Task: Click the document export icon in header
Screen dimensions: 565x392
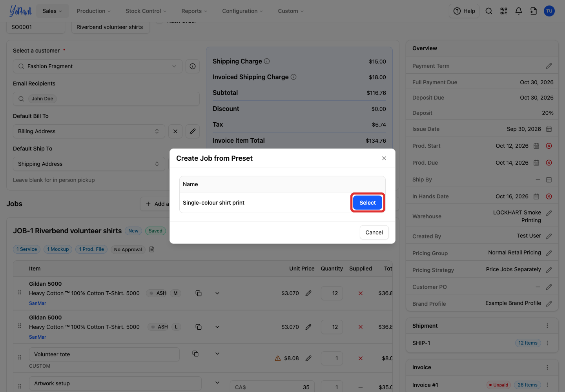Action: coord(534,11)
